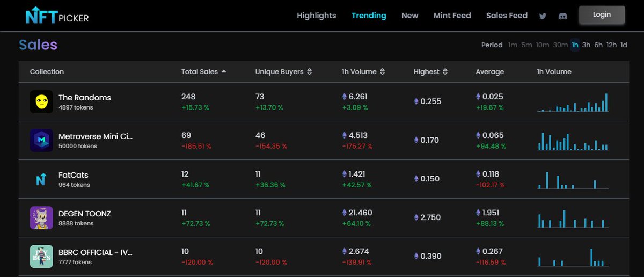The image size is (644, 277).
Task: Click the Metroverse Mini Ci... collection avatar
Action: (41, 140)
